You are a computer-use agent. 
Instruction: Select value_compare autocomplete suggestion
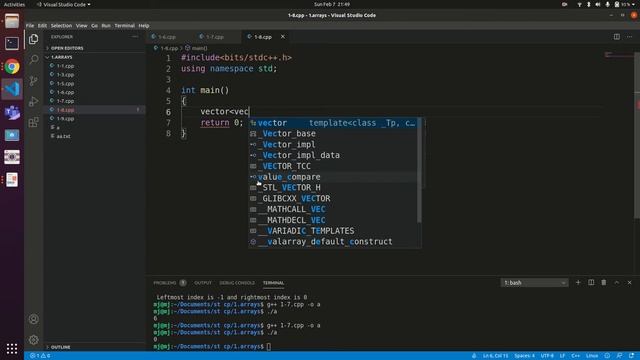click(333, 177)
